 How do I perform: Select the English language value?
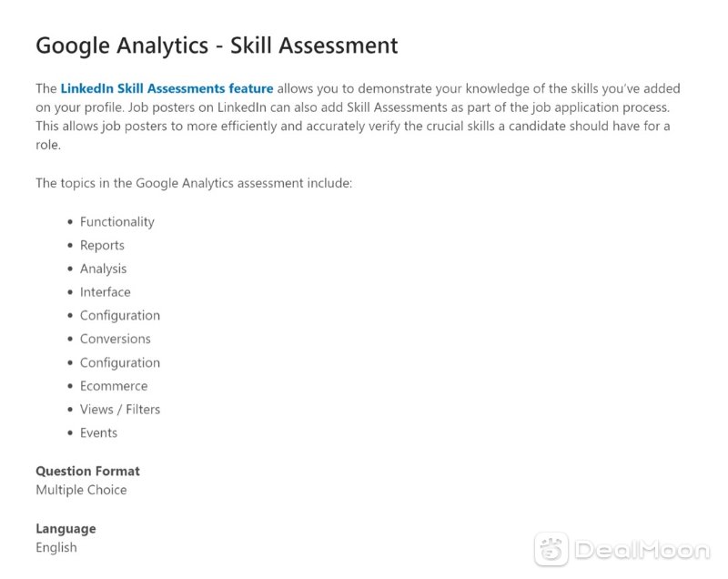(x=56, y=547)
